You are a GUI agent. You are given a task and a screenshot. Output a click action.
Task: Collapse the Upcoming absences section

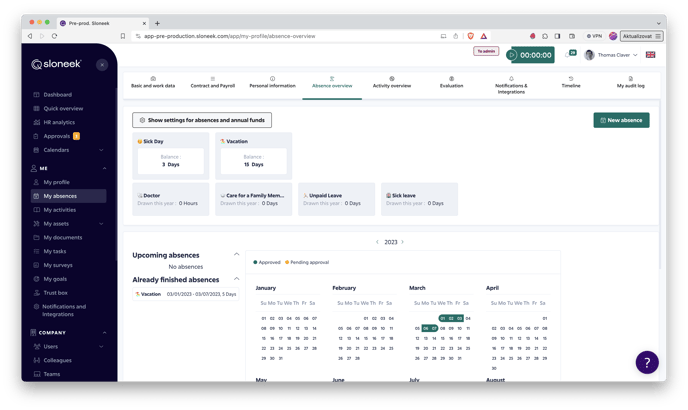[236, 255]
